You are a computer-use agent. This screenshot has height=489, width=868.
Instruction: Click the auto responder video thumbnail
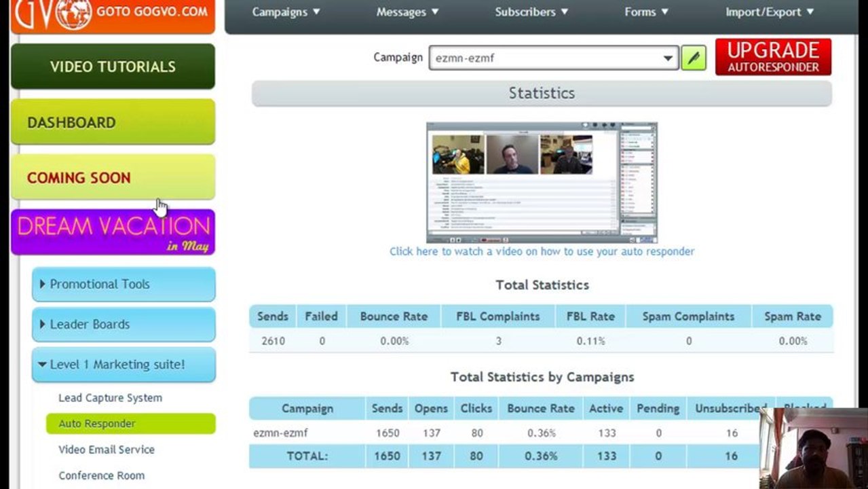pyautogui.click(x=542, y=183)
